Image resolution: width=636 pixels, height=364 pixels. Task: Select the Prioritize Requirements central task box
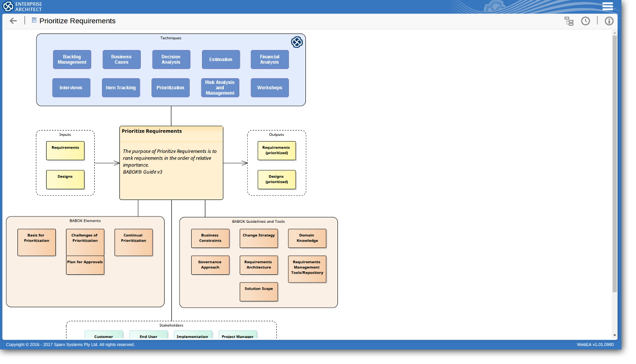(x=171, y=163)
